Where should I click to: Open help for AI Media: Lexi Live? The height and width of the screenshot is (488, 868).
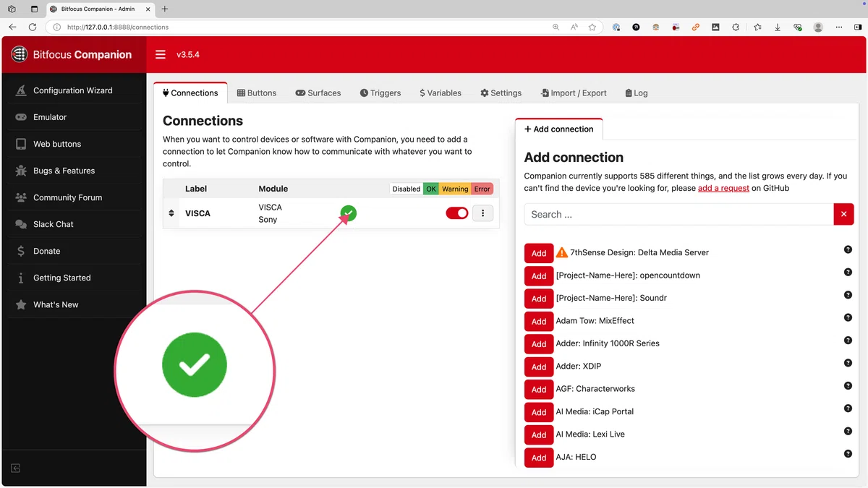pos(848,432)
